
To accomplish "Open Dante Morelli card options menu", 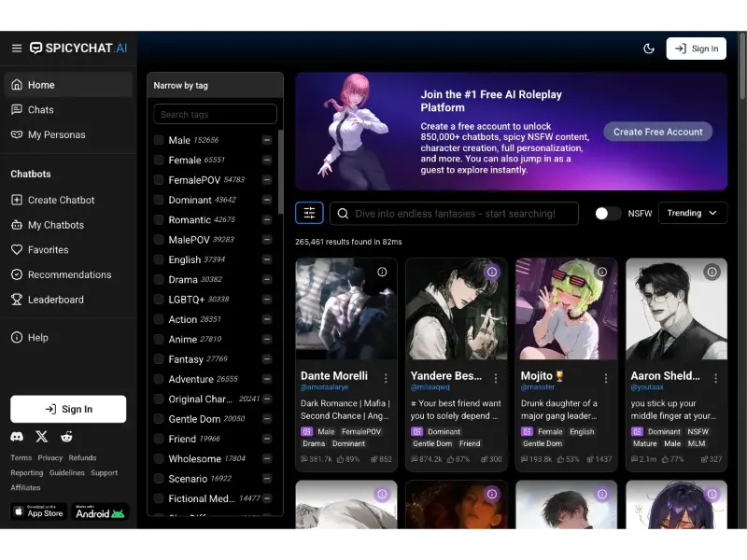I will point(386,378).
